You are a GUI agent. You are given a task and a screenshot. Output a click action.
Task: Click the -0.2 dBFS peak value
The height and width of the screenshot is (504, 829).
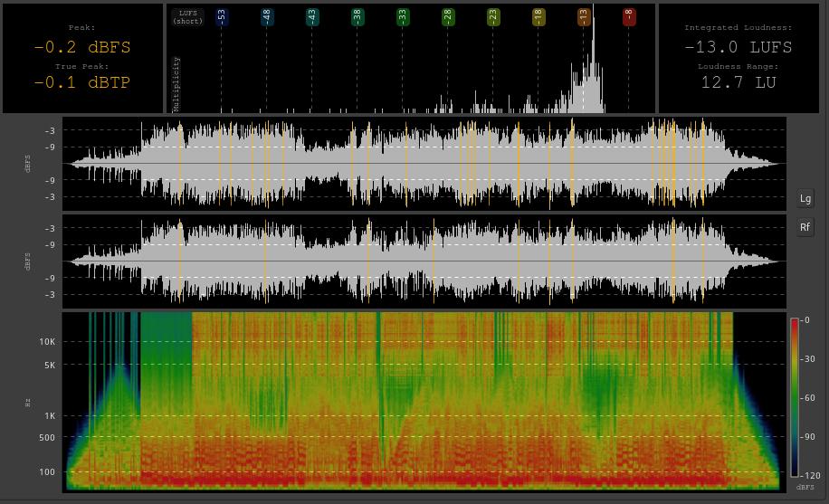pyautogui.click(x=82, y=47)
